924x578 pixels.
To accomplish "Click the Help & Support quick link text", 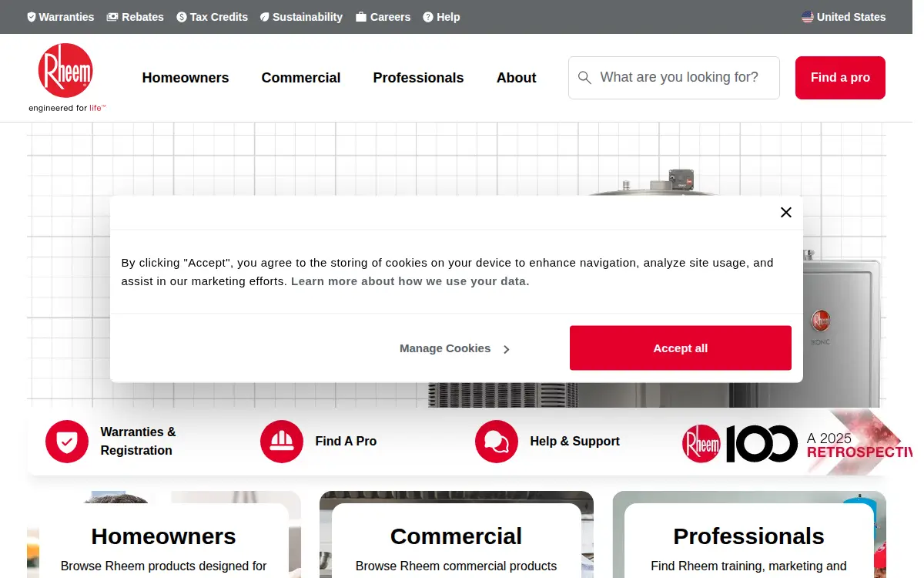I will tap(575, 442).
